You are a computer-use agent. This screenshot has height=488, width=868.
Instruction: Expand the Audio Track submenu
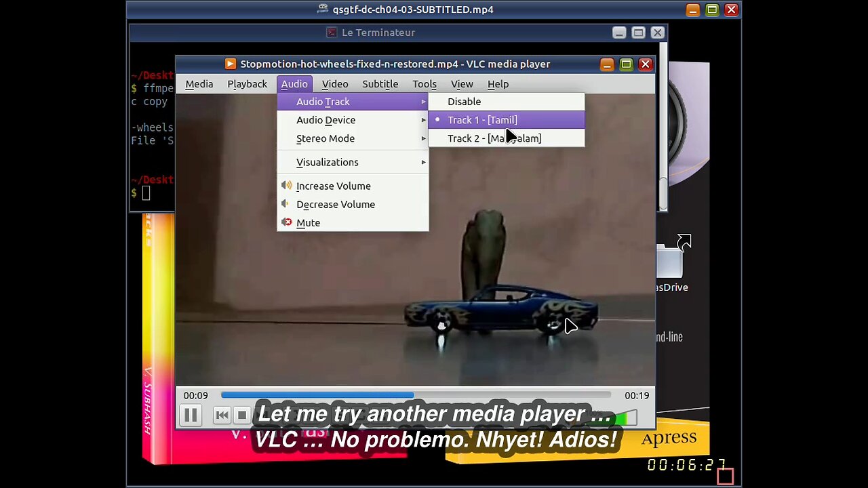353,102
